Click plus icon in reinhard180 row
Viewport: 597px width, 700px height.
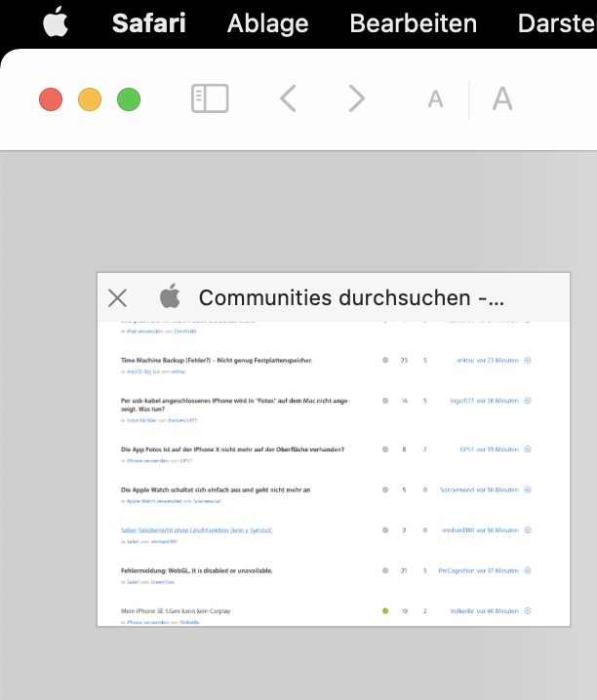(x=528, y=530)
